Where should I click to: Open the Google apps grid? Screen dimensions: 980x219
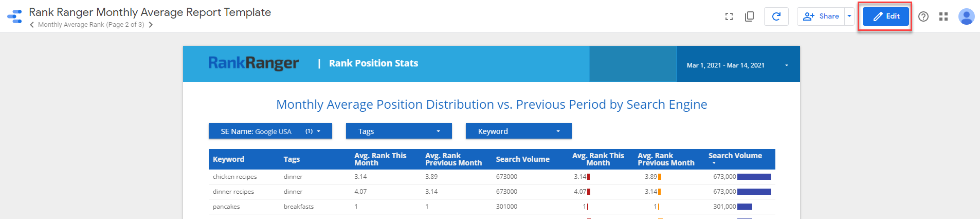(943, 16)
